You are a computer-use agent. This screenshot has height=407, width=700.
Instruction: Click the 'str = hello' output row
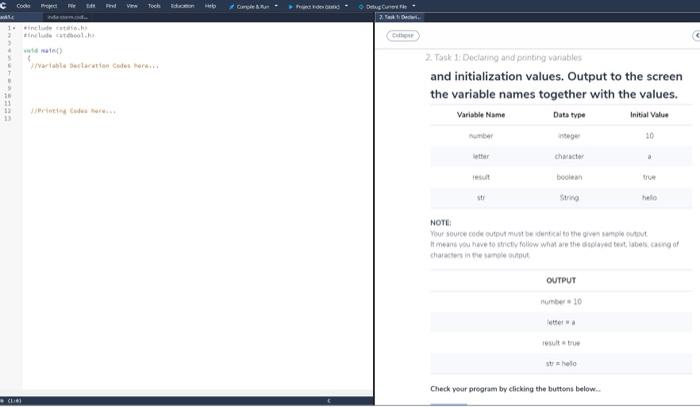pos(561,364)
